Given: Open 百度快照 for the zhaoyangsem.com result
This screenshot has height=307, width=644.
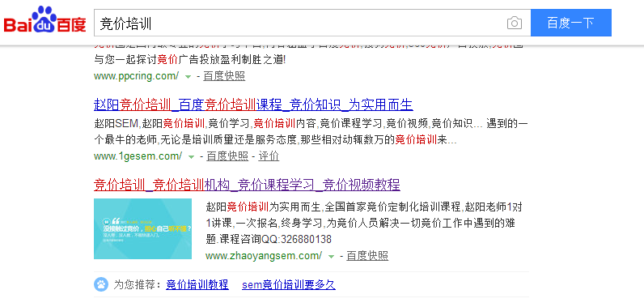Looking at the screenshot, I should pyautogui.click(x=367, y=256).
